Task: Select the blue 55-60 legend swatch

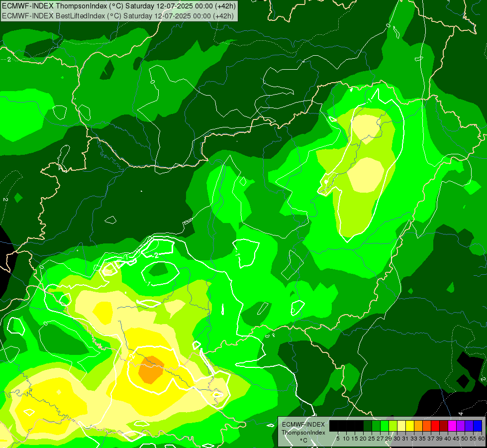Action: coord(478,426)
